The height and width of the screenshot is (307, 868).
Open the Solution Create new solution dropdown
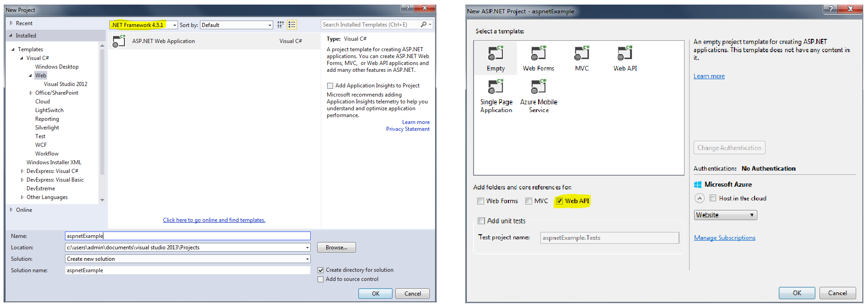point(307,259)
